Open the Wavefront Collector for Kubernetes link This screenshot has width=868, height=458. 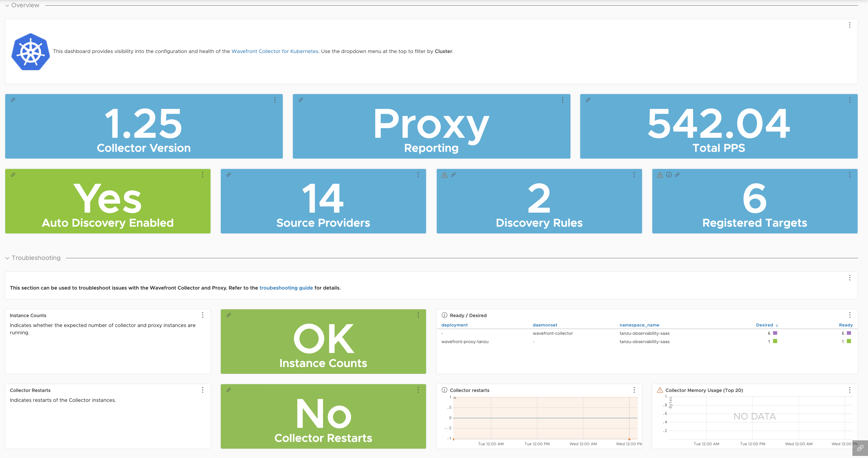[275, 51]
